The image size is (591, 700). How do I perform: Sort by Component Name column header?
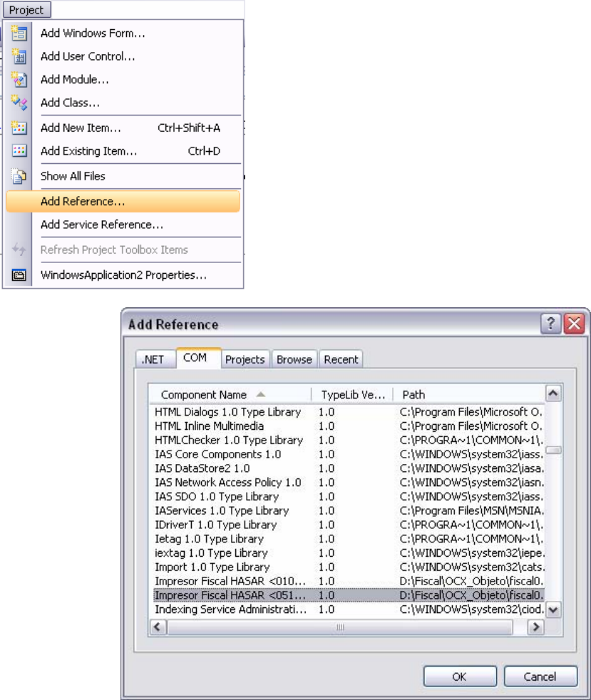tap(230, 395)
